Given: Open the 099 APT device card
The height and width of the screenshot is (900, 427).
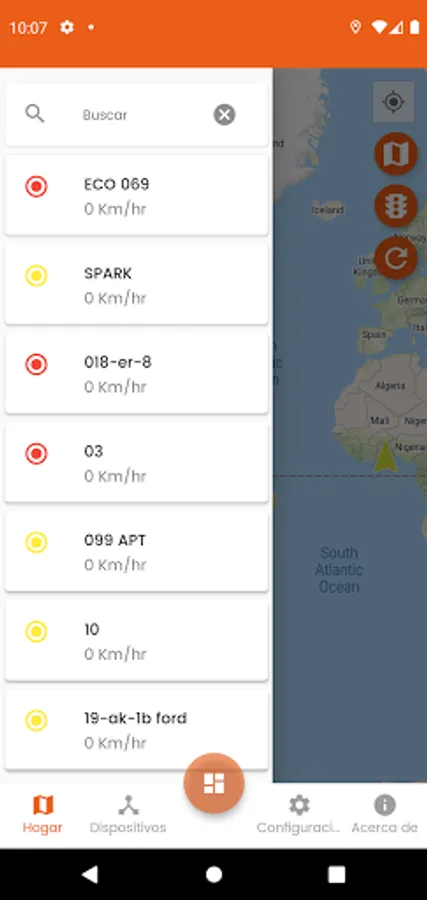Looking at the screenshot, I should 137,552.
